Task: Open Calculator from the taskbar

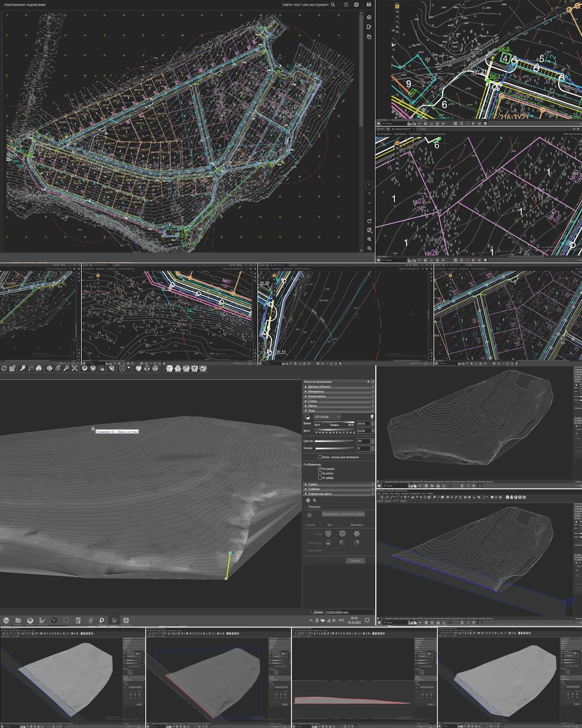Action: [x=78, y=620]
